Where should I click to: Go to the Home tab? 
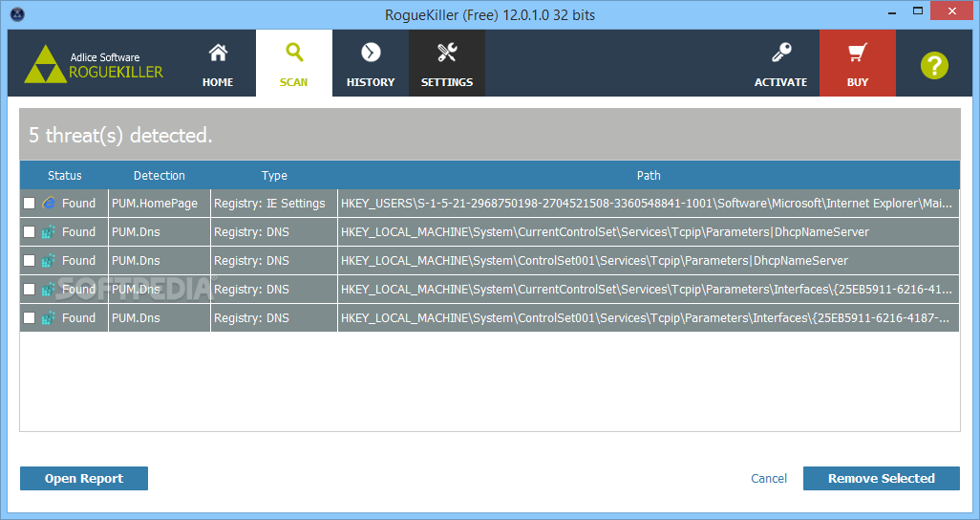[218, 63]
